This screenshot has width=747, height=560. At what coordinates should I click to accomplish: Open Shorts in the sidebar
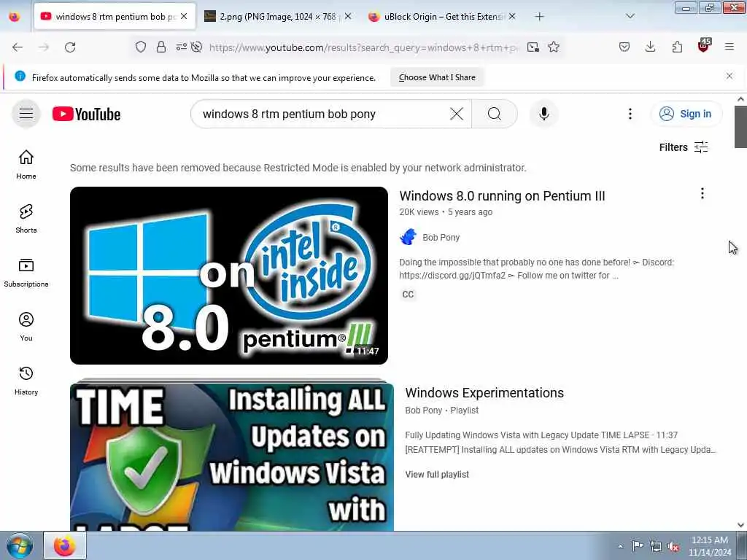(26, 219)
